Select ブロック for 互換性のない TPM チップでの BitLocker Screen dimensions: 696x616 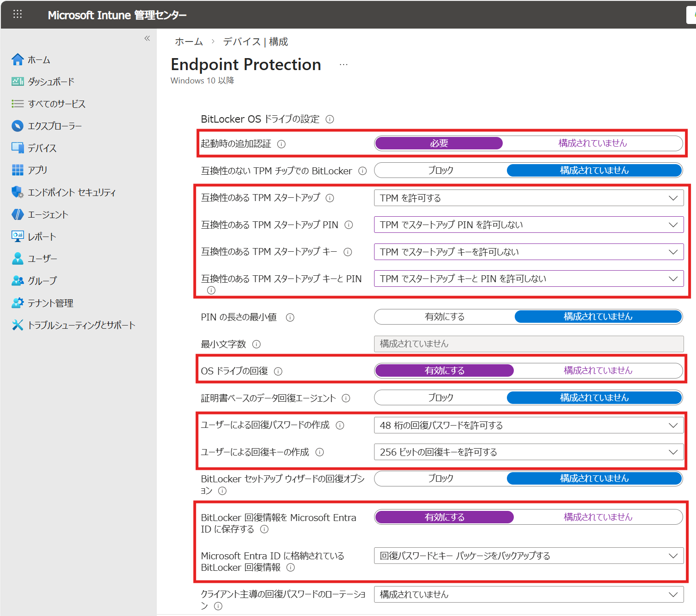coord(440,171)
